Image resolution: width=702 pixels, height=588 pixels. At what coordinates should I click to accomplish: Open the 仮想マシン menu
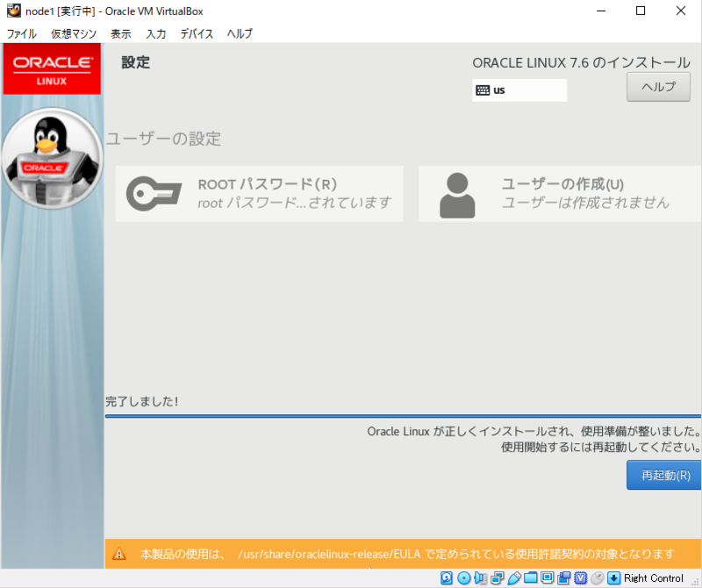click(74, 34)
